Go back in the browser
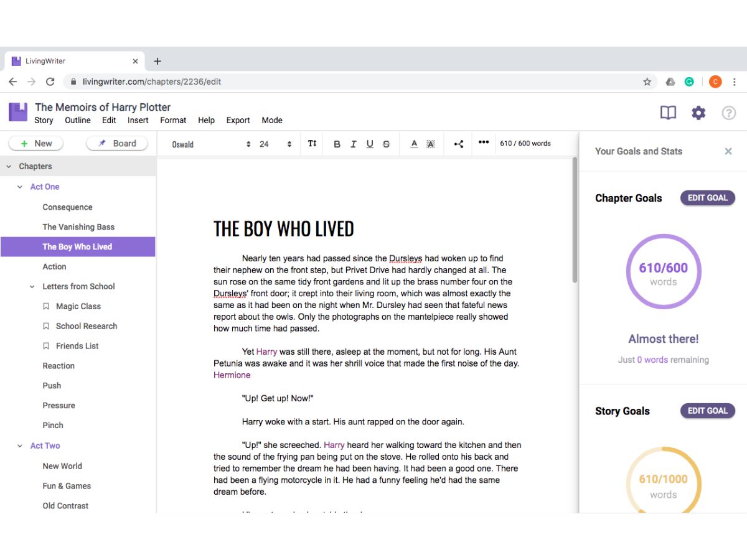747x560 pixels. pos(13,82)
